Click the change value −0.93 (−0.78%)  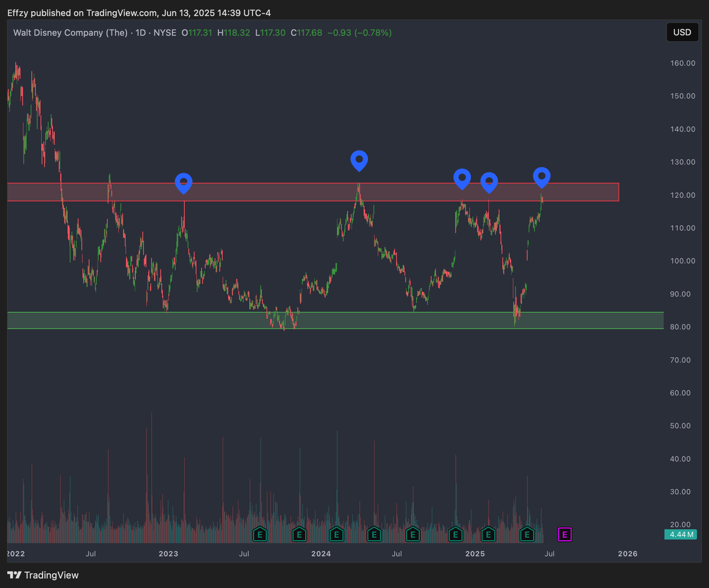pyautogui.click(x=360, y=32)
